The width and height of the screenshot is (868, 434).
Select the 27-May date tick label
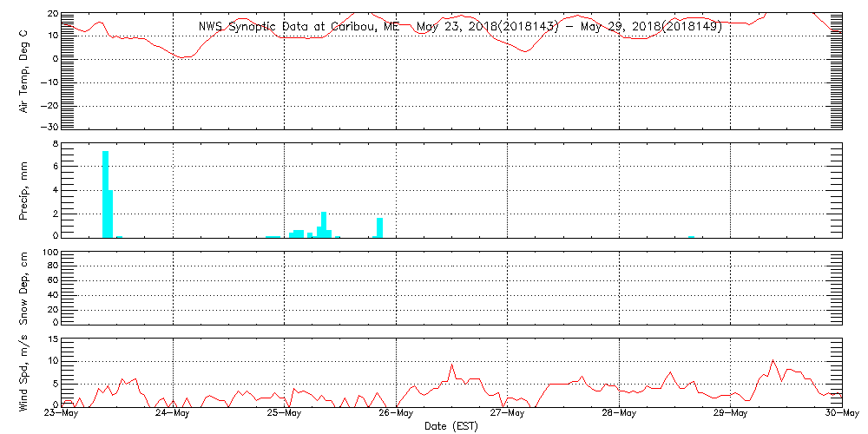(508, 414)
